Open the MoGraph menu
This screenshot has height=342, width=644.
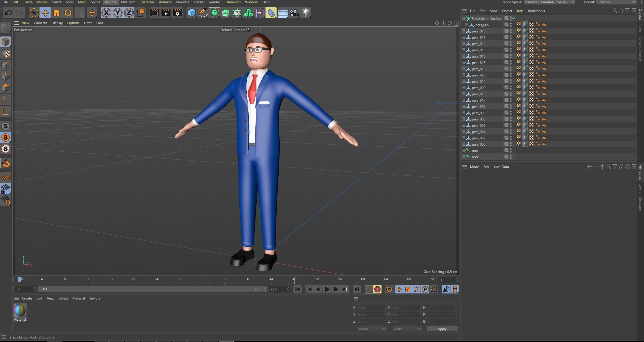coord(128,2)
